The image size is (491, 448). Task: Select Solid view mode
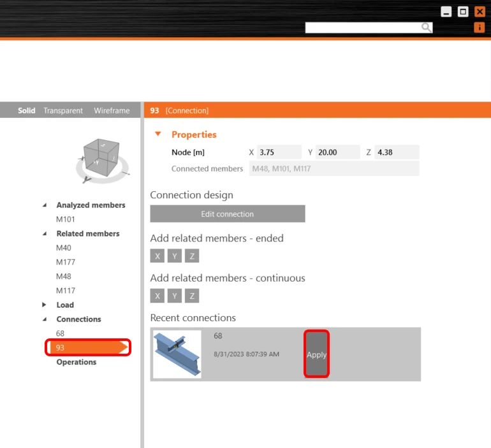[x=26, y=110]
